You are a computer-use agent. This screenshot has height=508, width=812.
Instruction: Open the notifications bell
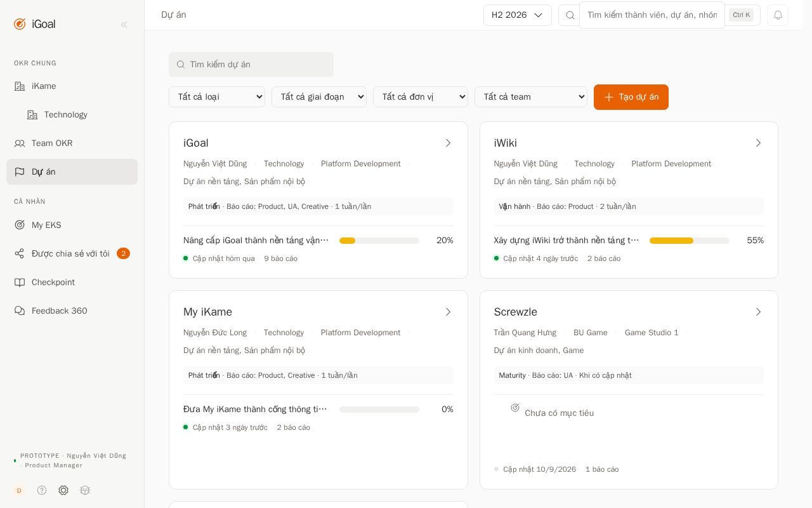[778, 15]
